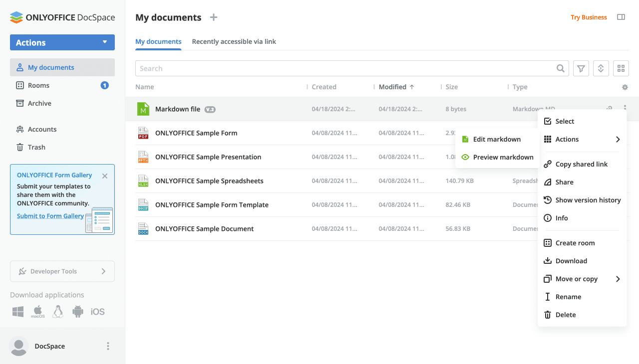Sort by the Modified column header
This screenshot has height=364, width=639.
(396, 87)
